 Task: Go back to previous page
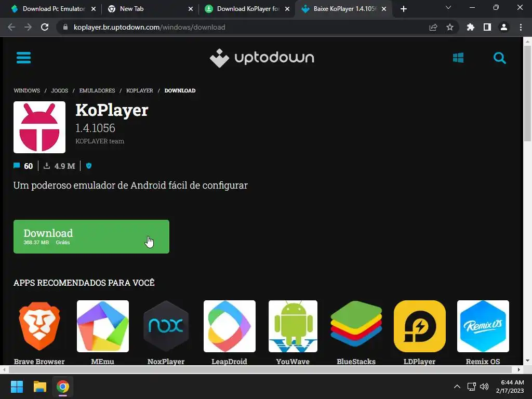coord(11,27)
